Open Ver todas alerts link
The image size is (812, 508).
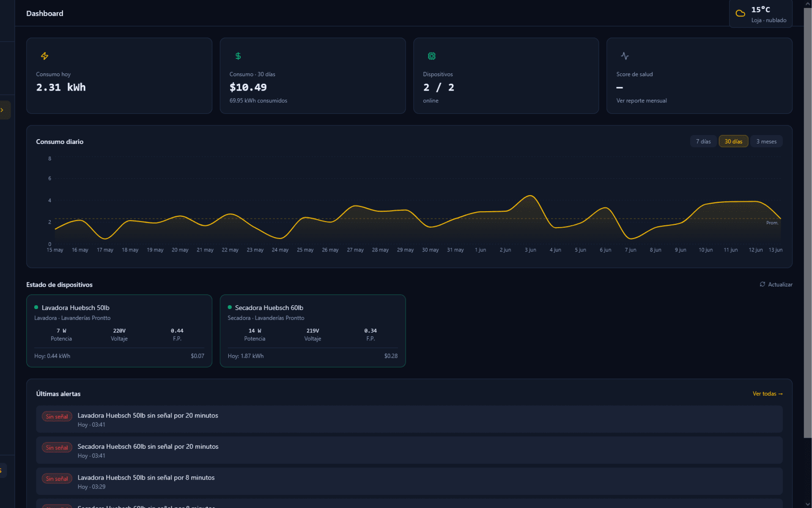tap(768, 394)
